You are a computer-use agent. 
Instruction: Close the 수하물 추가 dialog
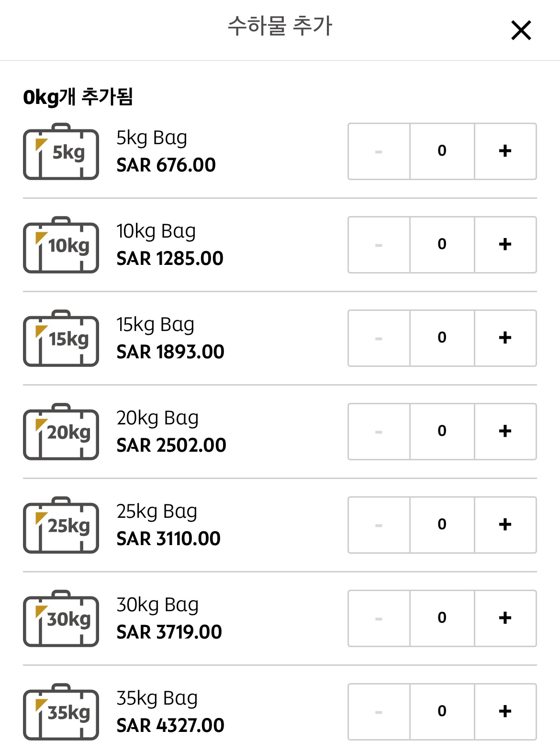point(521,30)
